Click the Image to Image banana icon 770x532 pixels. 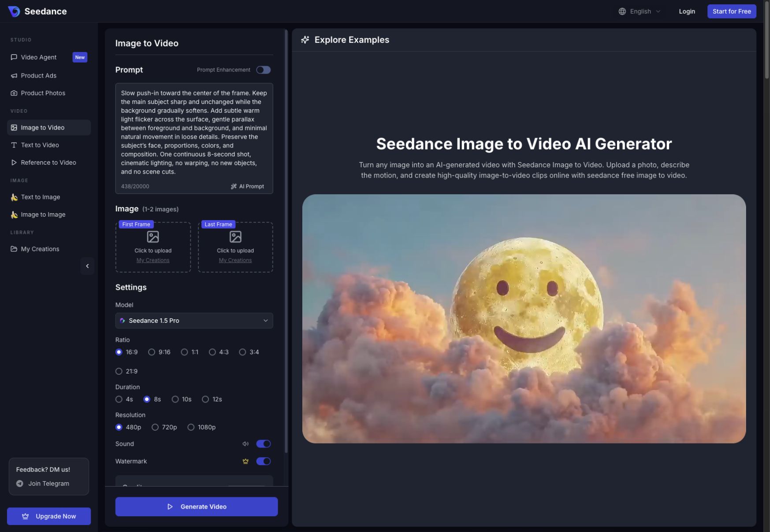click(x=14, y=214)
